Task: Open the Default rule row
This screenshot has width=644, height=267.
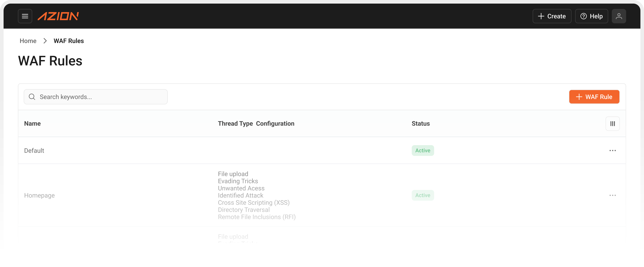Action: pyautogui.click(x=322, y=150)
